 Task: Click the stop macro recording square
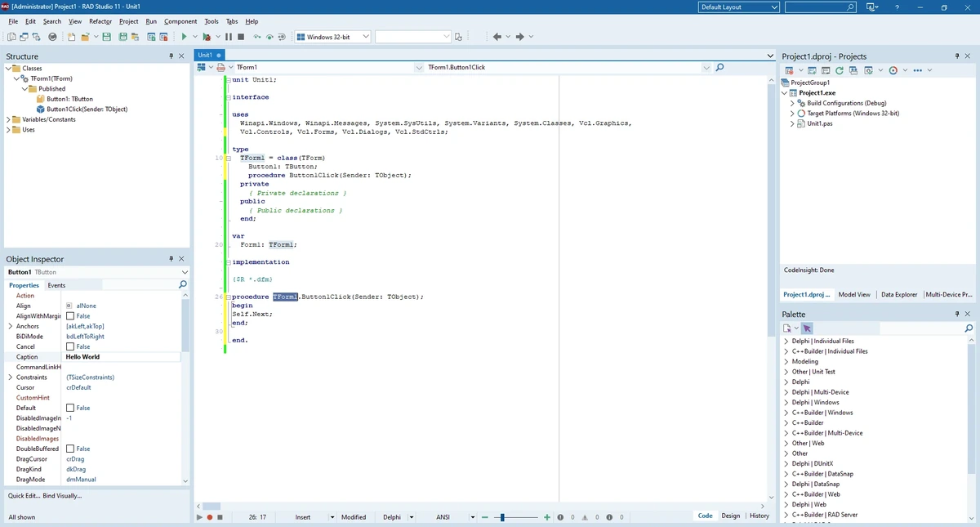point(220,517)
